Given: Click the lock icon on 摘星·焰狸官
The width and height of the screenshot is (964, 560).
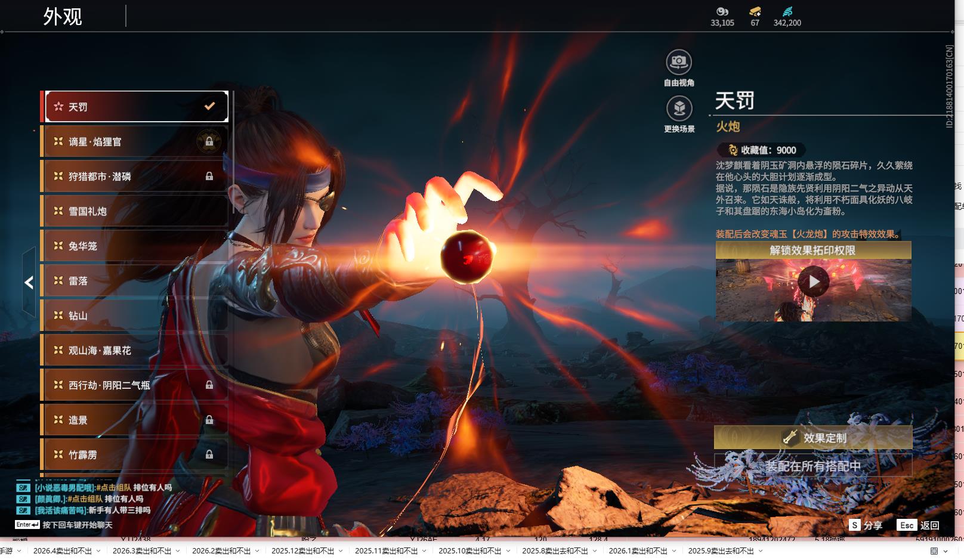Looking at the screenshot, I should pyautogui.click(x=209, y=141).
